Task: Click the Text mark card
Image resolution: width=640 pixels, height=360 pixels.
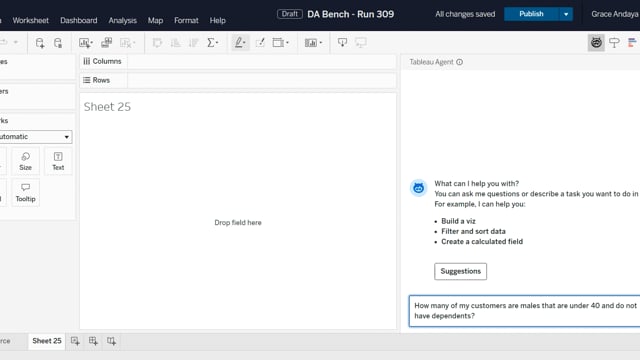Action: pyautogui.click(x=58, y=162)
